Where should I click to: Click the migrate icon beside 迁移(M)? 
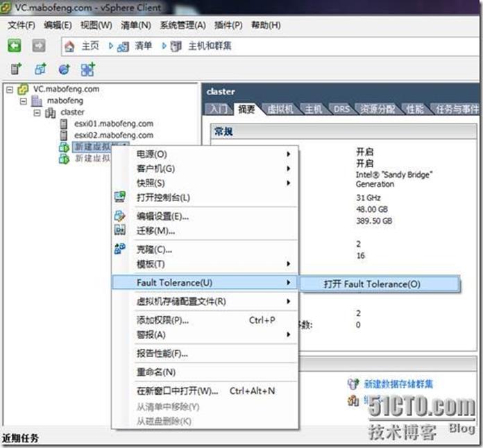coord(120,230)
